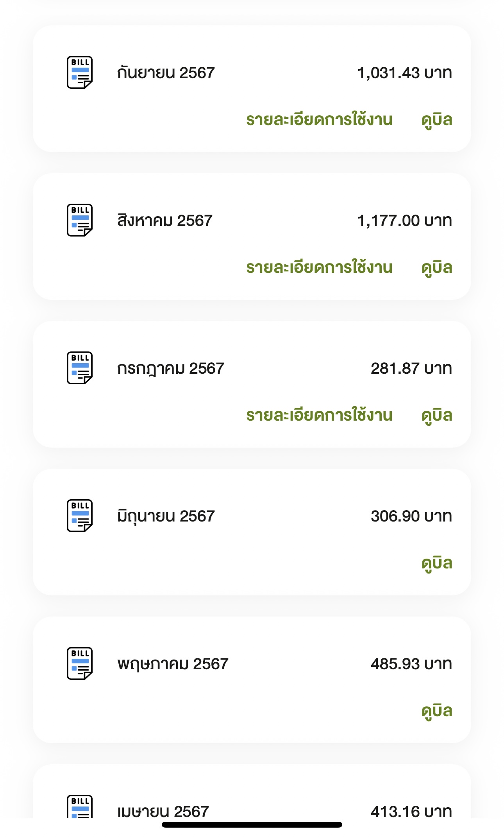Click the bill icon for เมษายน 2567

(80, 807)
